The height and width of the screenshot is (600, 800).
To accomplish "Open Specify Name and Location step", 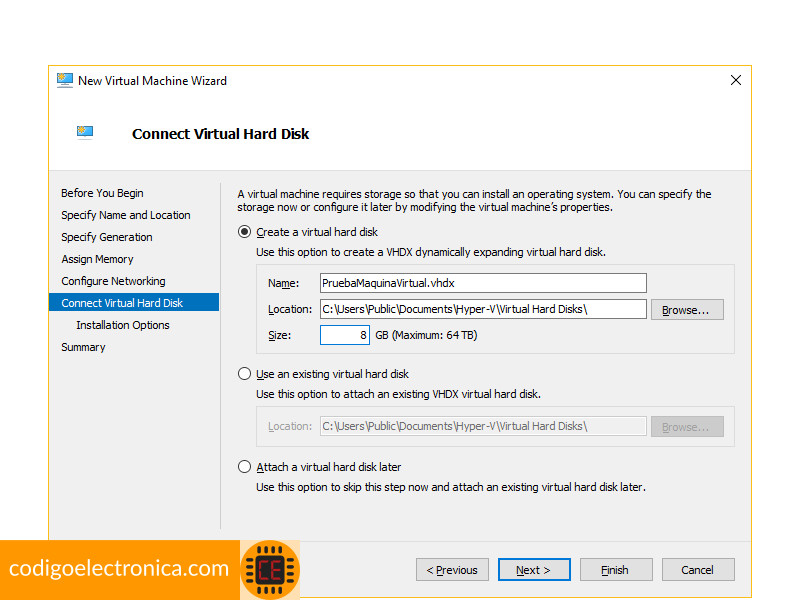I will [x=126, y=215].
